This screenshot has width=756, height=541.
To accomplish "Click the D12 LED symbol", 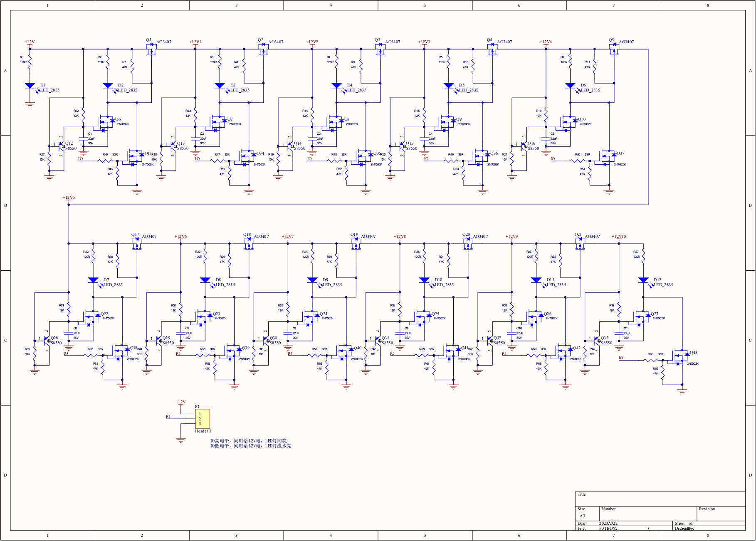I will point(643,280).
